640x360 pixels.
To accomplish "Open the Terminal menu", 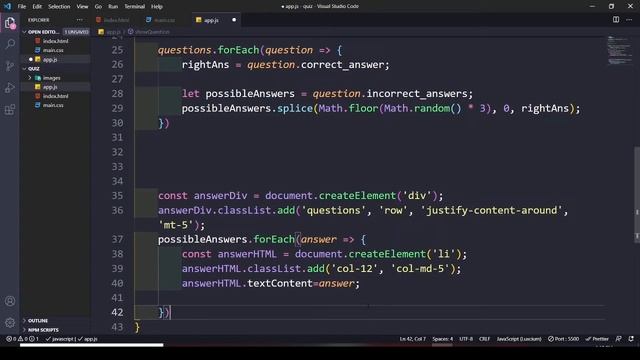I will click(x=134, y=7).
